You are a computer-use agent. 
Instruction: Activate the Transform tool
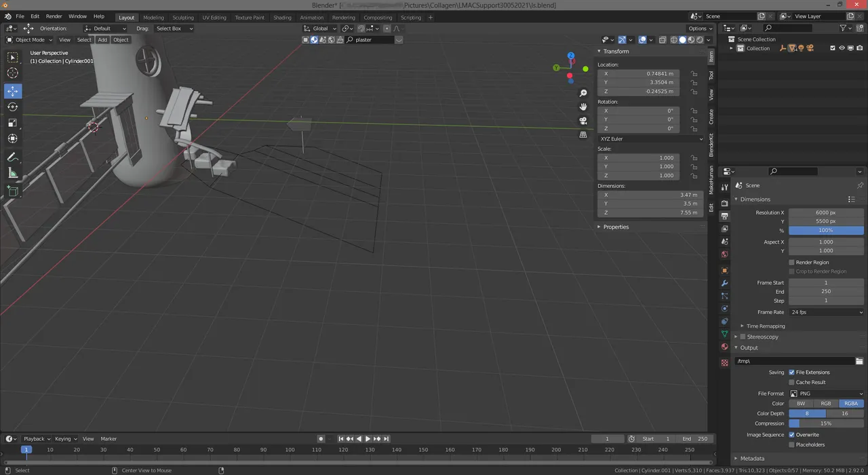click(x=13, y=138)
